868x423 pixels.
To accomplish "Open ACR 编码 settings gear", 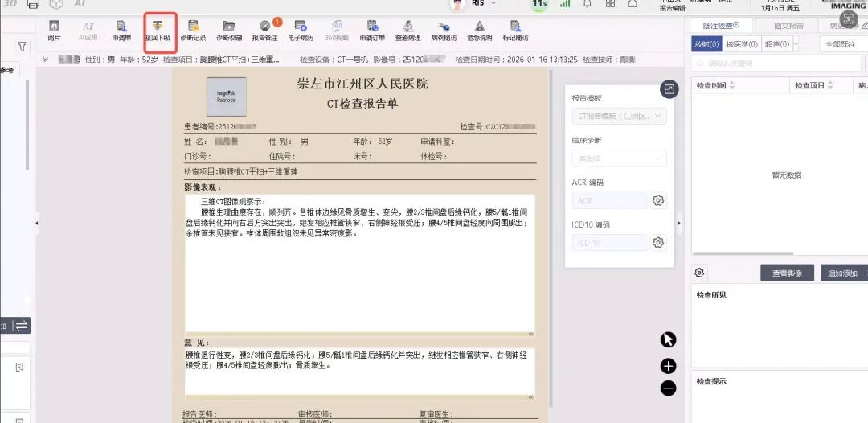I will click(x=657, y=200).
